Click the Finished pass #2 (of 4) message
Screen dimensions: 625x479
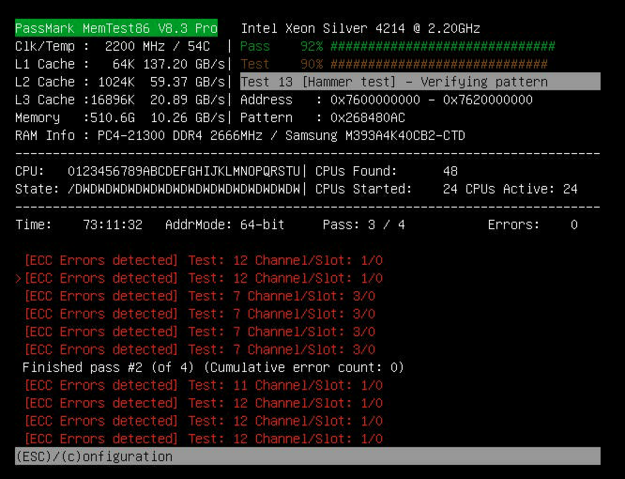pyautogui.click(x=213, y=367)
